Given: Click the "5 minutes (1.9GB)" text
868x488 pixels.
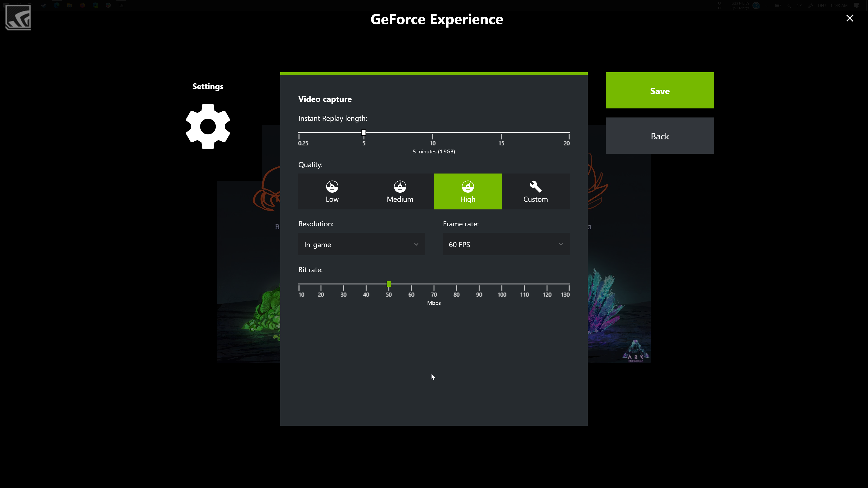Looking at the screenshot, I should [x=434, y=152].
